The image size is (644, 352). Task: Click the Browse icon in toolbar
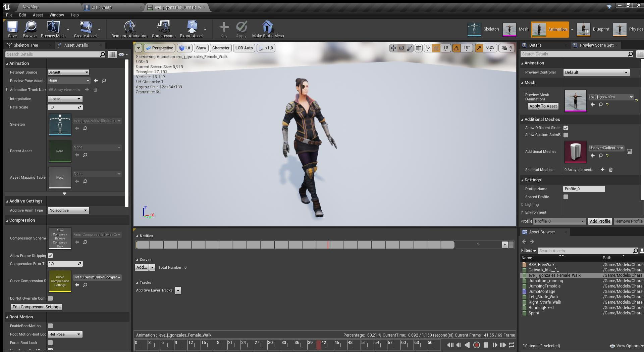(x=30, y=29)
